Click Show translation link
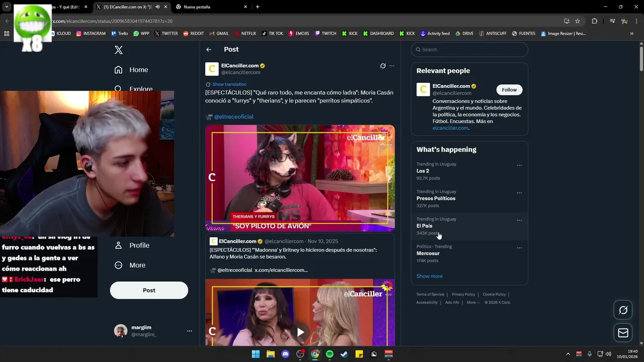The height and width of the screenshot is (362, 644). pyautogui.click(x=229, y=84)
